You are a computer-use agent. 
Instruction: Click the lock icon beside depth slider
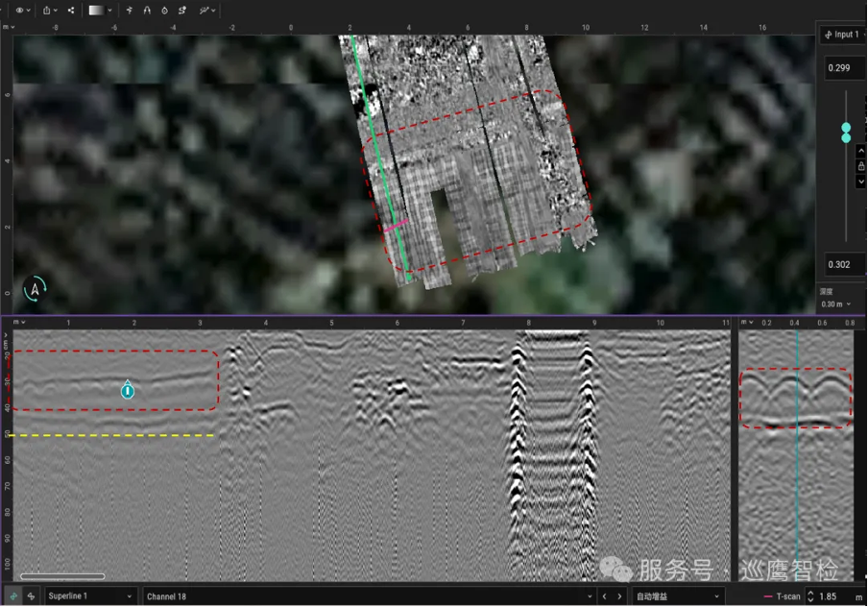[861, 166]
